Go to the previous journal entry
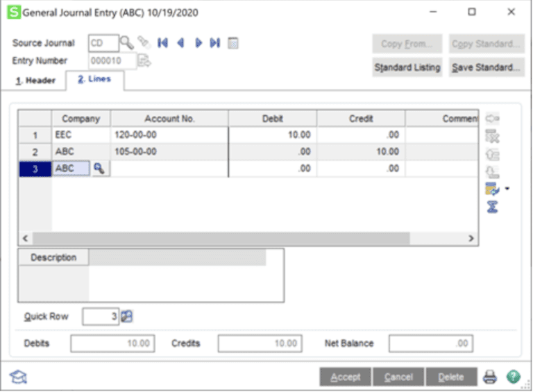This screenshot has width=533, height=392. [180, 43]
